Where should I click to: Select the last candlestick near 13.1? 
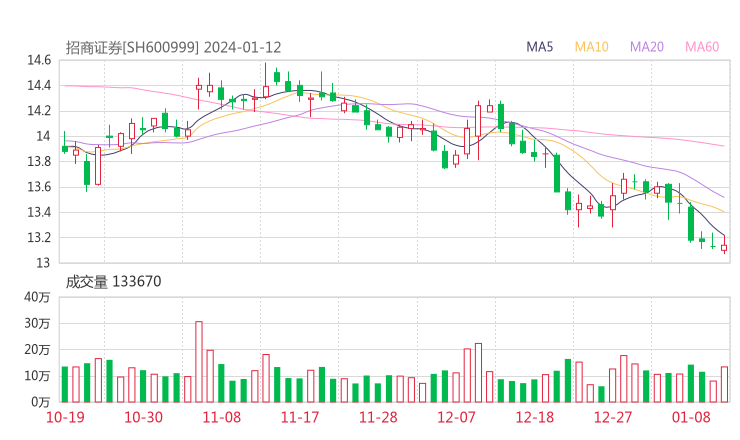click(724, 245)
